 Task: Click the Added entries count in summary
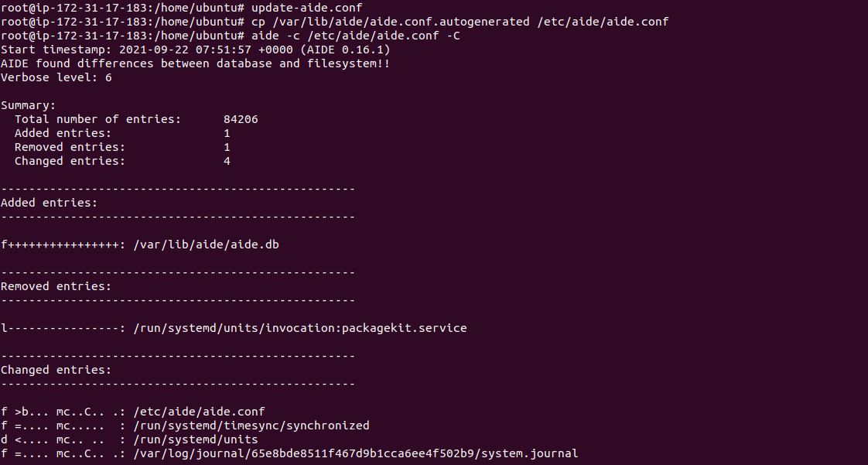coord(227,133)
